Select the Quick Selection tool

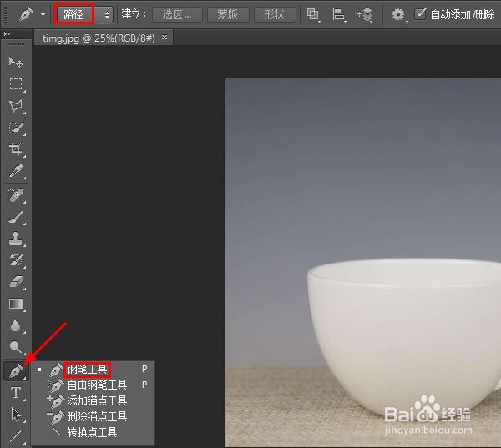click(16, 128)
